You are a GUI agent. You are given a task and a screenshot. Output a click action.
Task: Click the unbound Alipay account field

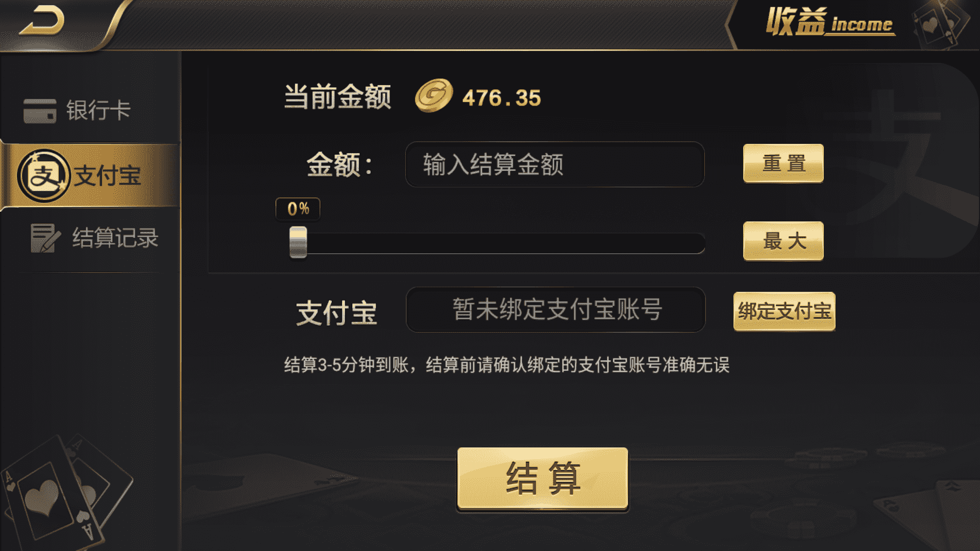pyautogui.click(x=555, y=310)
